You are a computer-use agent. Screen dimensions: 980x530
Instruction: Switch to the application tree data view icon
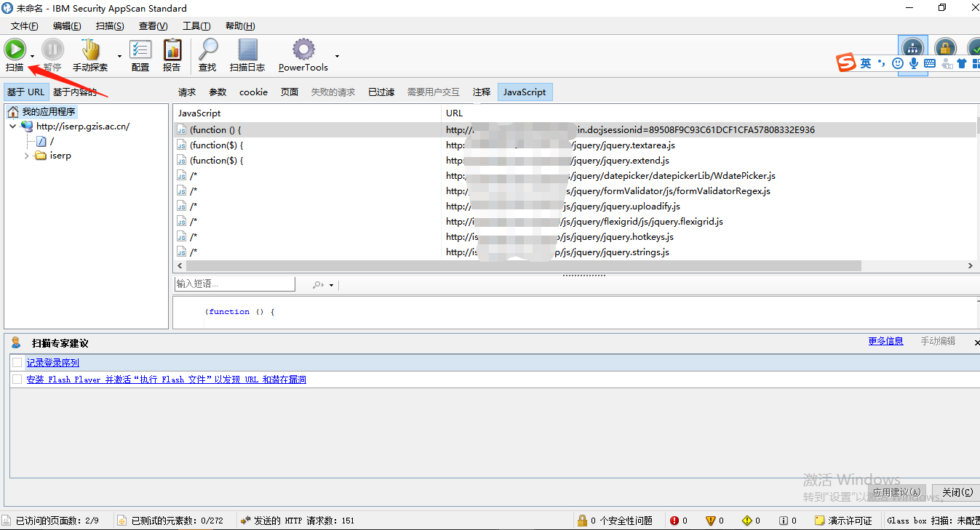(912, 48)
